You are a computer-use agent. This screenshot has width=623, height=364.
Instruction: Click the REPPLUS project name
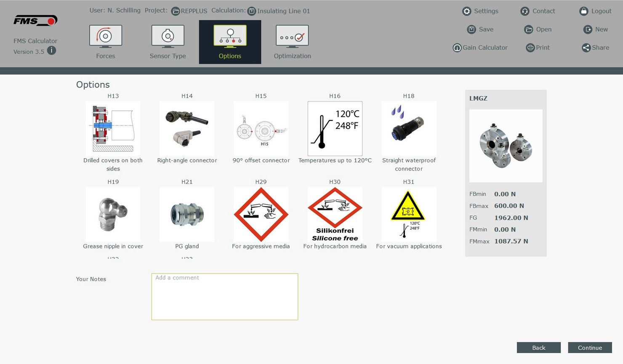click(194, 11)
